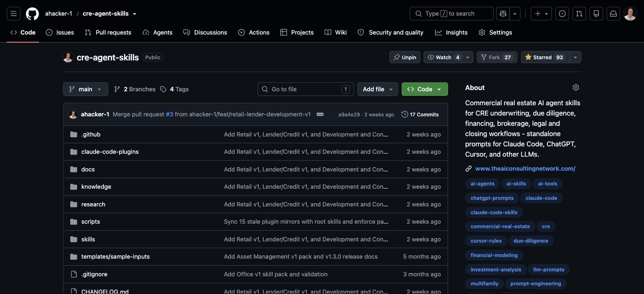Open the .gitignore file icon

(74, 274)
